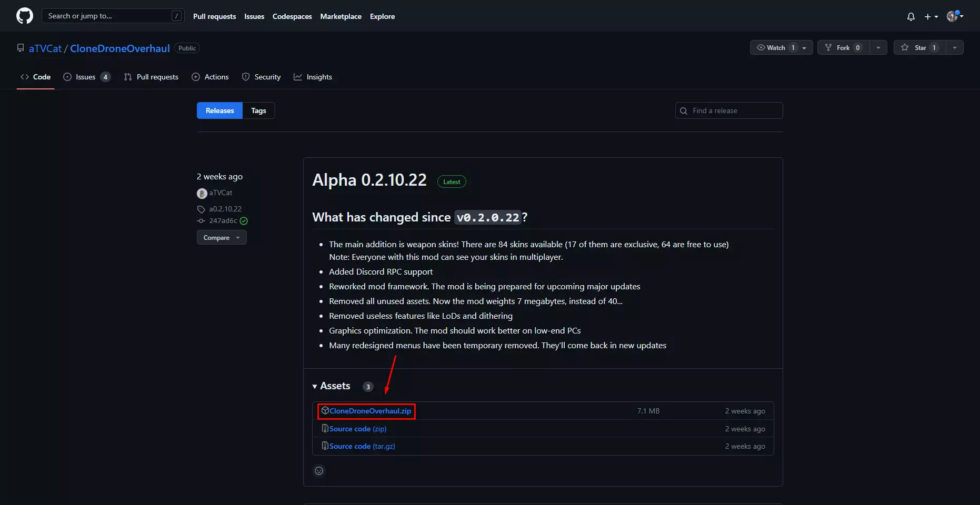Open the Insights tab
980x505 pixels.
click(319, 77)
